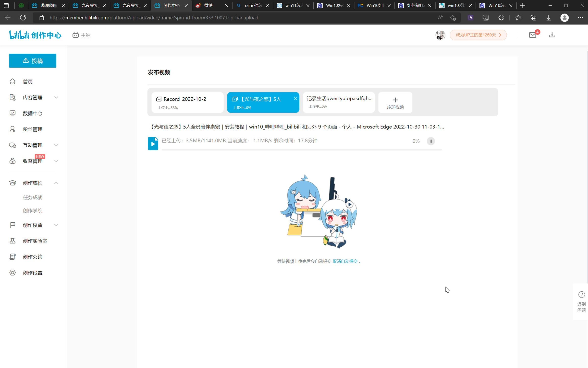Close the 【光与夜之恋】5人 video tab

295,98
